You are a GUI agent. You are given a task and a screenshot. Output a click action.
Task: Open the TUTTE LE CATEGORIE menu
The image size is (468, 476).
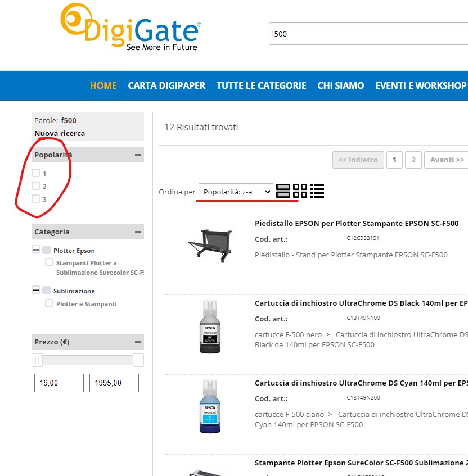(262, 85)
